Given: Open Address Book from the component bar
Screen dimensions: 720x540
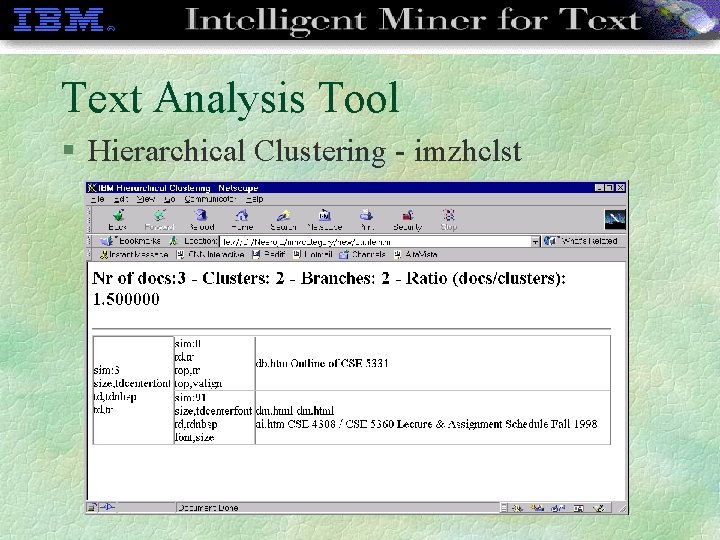Looking at the screenshot, I should tap(579, 508).
